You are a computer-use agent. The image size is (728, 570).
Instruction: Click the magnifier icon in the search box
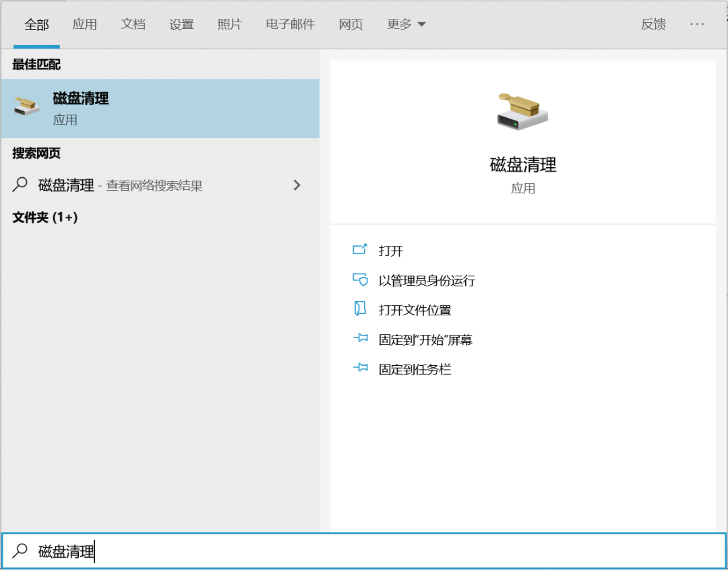pyautogui.click(x=20, y=550)
